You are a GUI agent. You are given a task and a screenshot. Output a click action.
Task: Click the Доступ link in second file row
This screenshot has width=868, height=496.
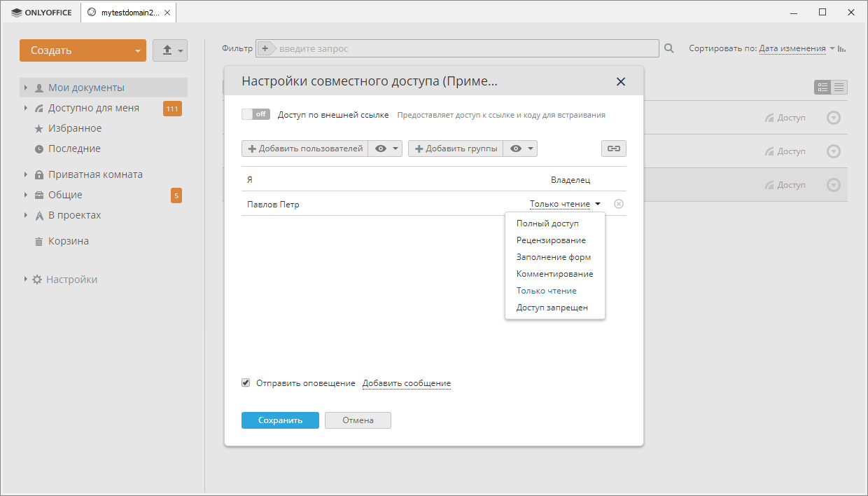tap(785, 151)
